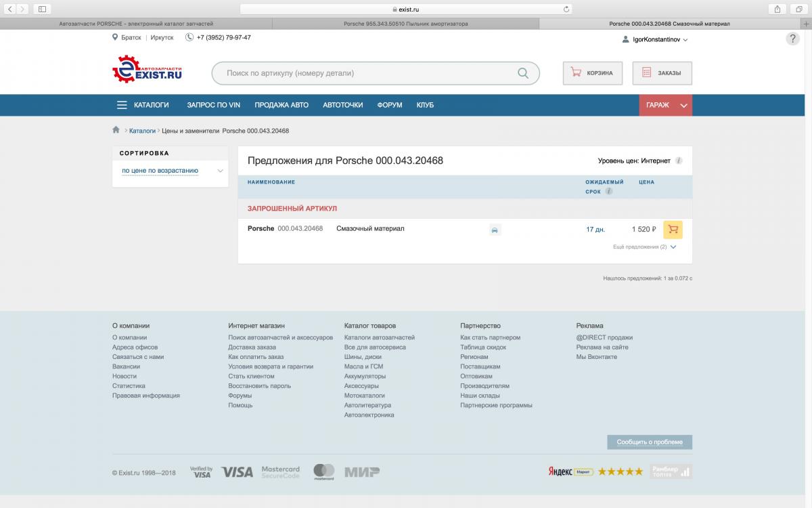
Task: Click the Корзина button
Action: (x=592, y=73)
